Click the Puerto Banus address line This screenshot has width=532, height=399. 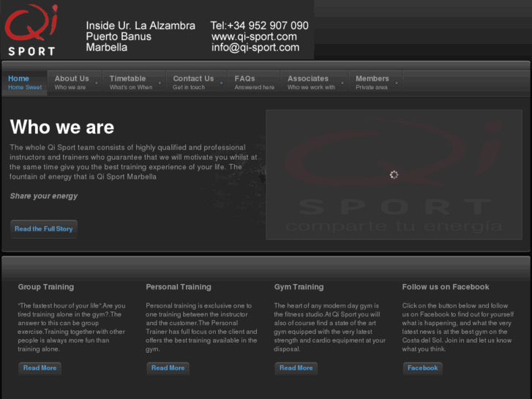pyautogui.click(x=119, y=37)
